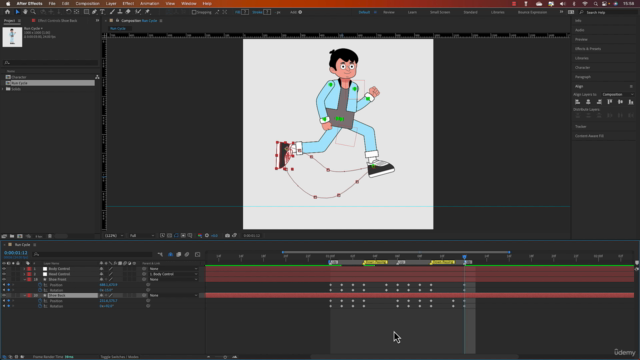Screen dimensions: 640x360
Task: Select the Rectangle shape tool
Action: 87,12
